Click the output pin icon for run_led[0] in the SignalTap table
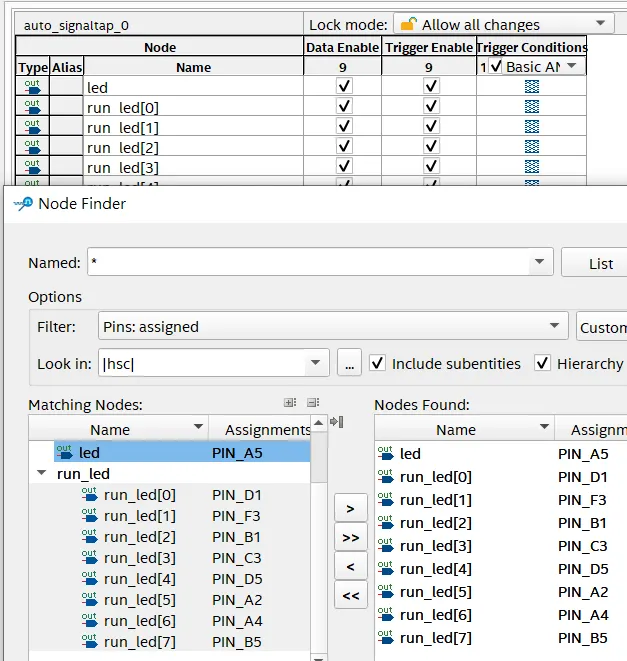 coord(32,106)
